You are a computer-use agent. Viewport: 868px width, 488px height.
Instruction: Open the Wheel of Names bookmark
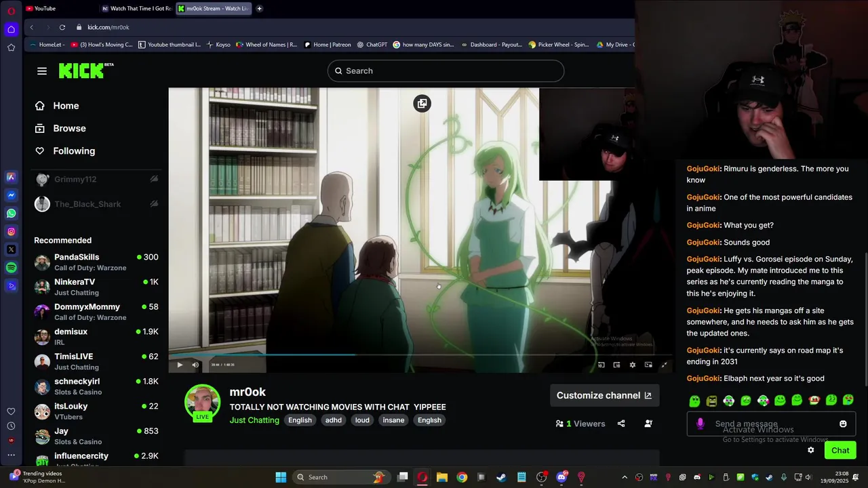pyautogui.click(x=267, y=45)
